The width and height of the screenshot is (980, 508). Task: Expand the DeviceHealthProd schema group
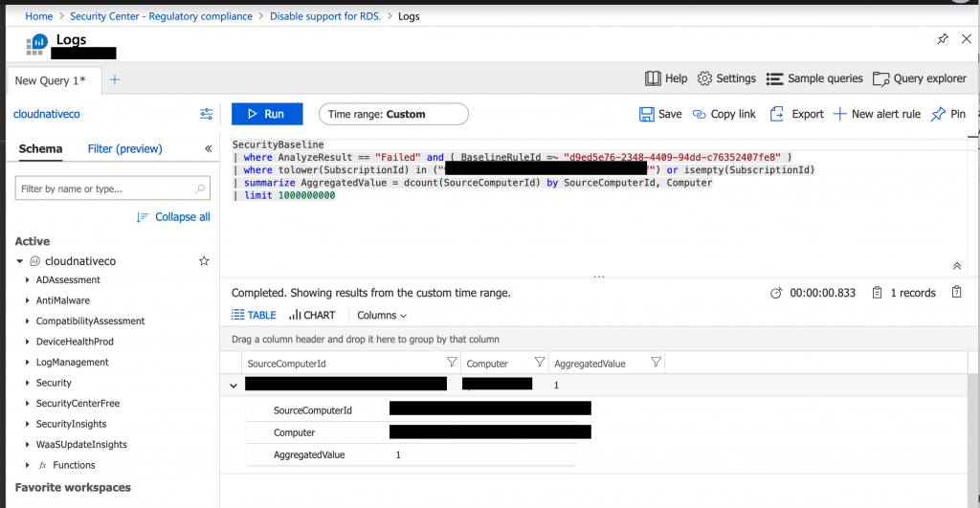27,342
